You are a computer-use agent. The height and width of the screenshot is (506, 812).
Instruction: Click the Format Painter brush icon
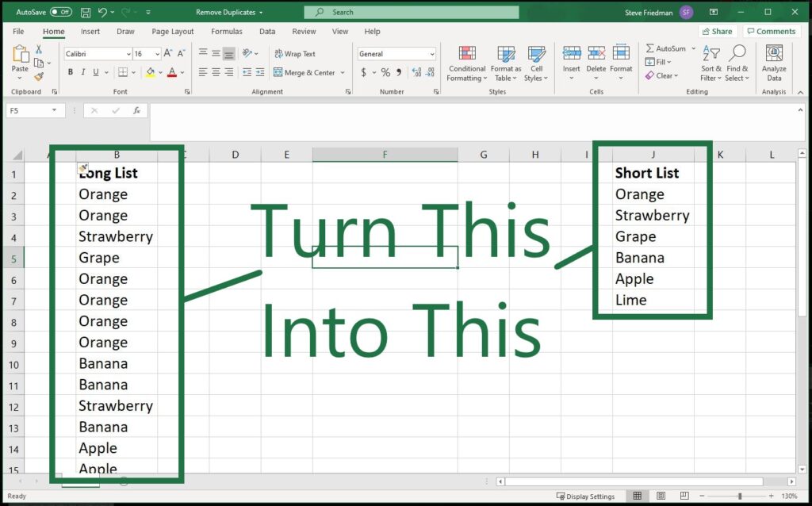39,77
